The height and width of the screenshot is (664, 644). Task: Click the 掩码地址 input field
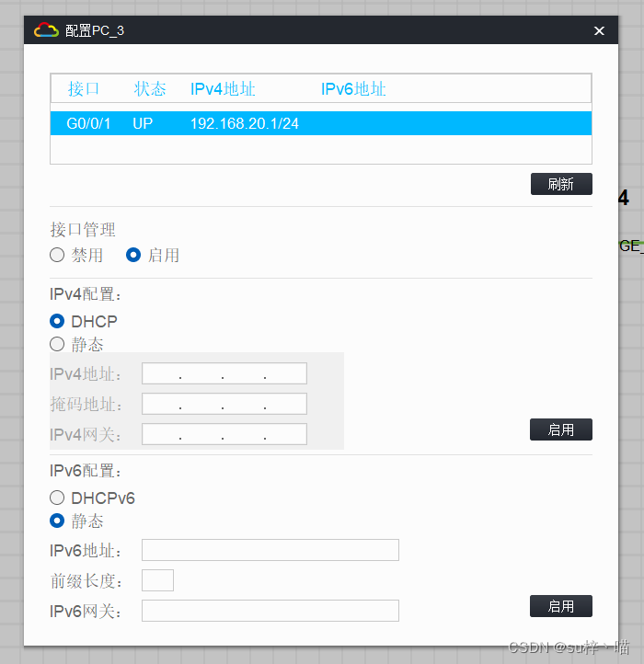224,404
